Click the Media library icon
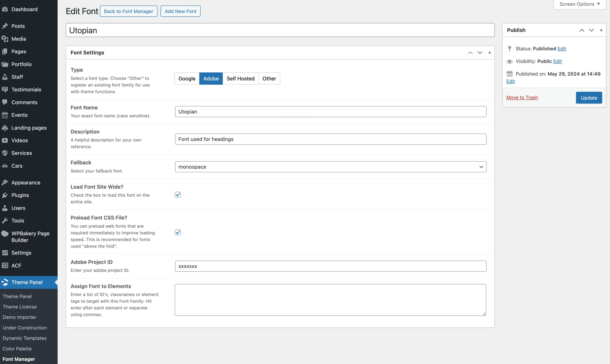 (5, 39)
